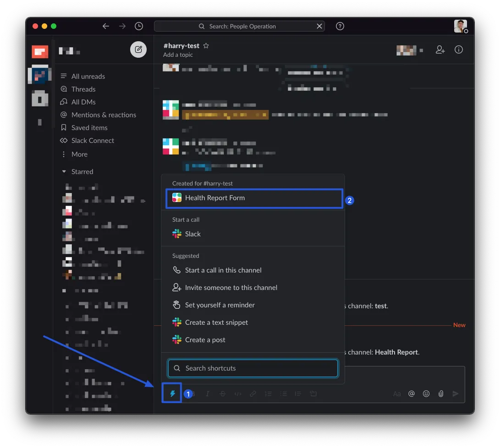
Task: Click the Add a topic link
Action: coord(178,55)
